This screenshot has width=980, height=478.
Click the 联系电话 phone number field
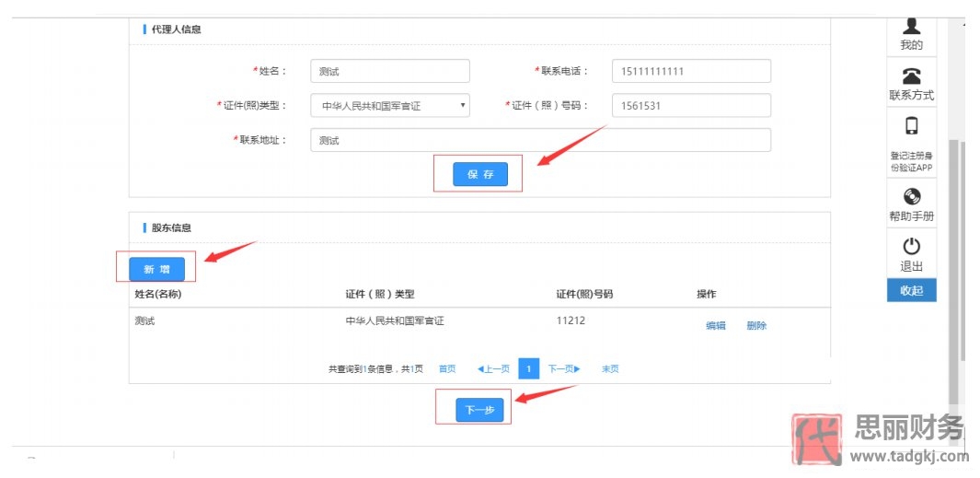click(x=690, y=71)
